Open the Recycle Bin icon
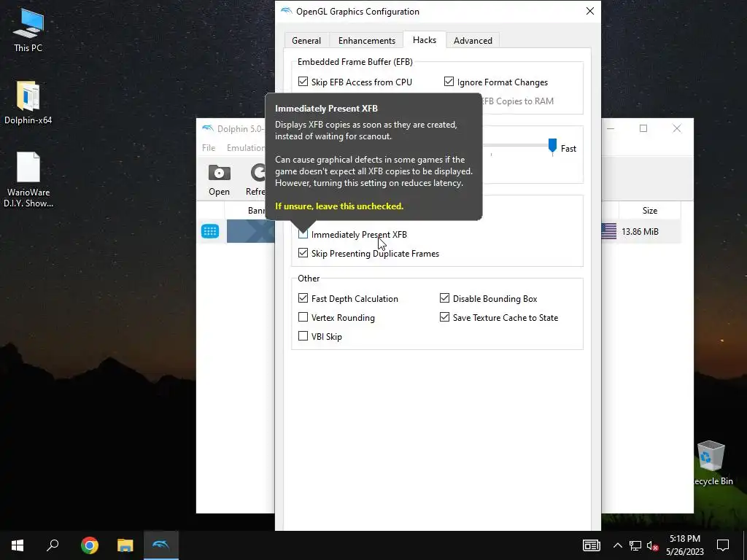 point(711,462)
